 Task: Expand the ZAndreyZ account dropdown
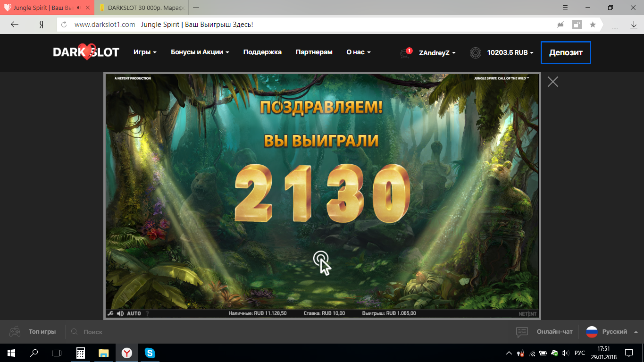(x=437, y=53)
